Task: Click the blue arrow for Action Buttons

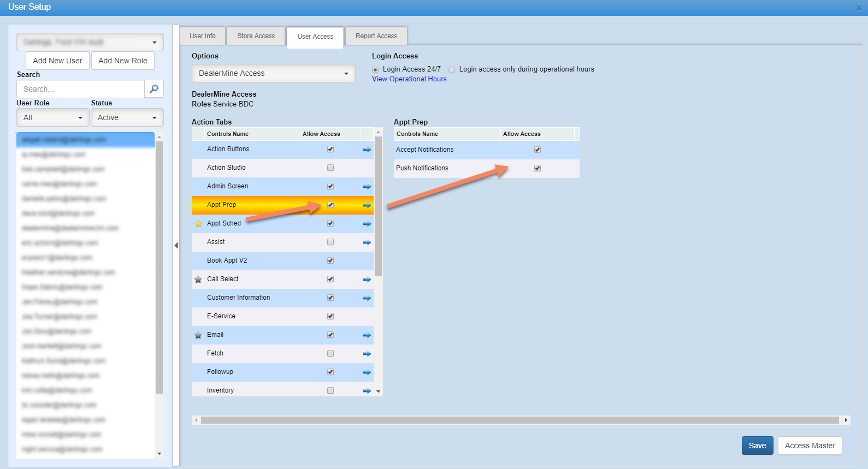Action: click(367, 150)
